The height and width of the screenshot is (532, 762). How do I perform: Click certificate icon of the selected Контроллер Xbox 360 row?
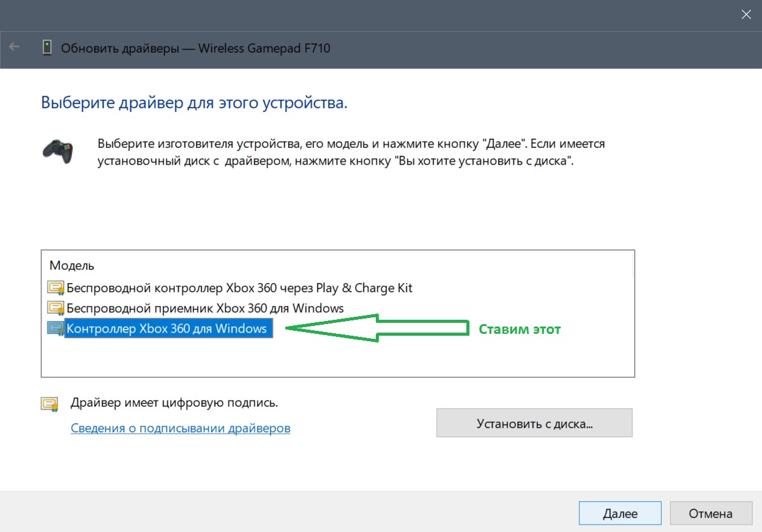[x=56, y=328]
